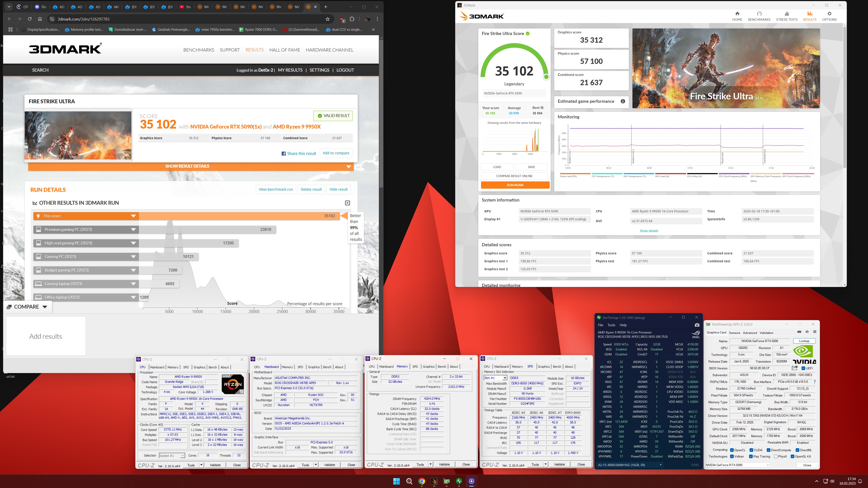Toggle the UEFI checkbox in GPU-Z
868x488 pixels.
(x=803, y=368)
